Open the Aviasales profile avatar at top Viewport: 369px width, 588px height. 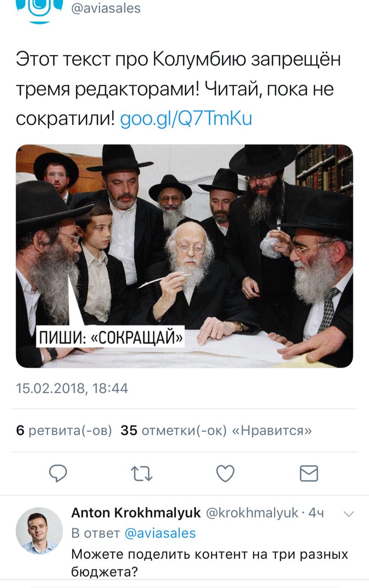click(x=39, y=10)
